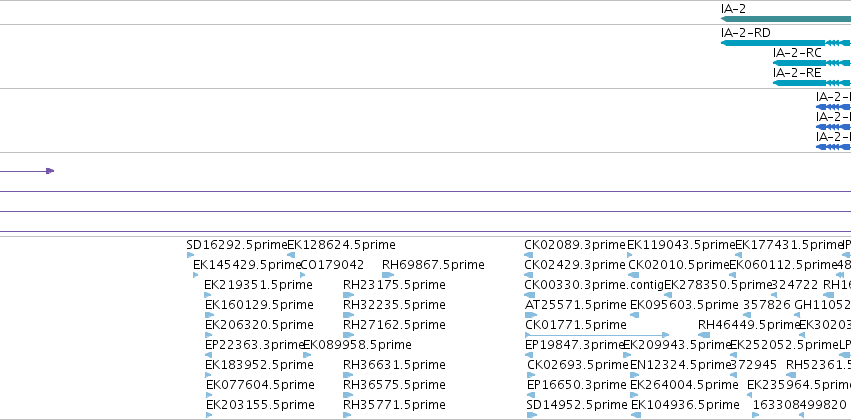Open the EK264004.5prime label
The image size is (851, 420).
[684, 385]
